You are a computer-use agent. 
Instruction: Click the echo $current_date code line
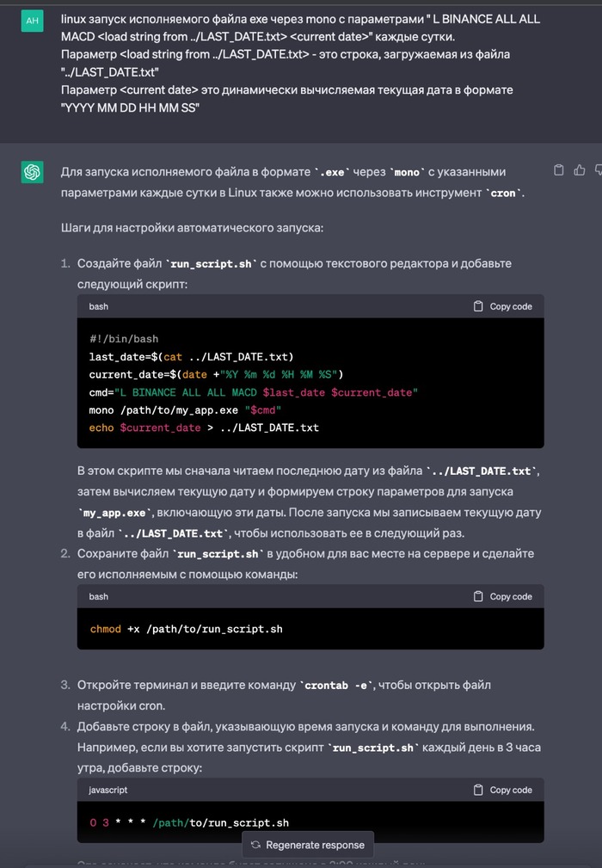pyautogui.click(x=204, y=428)
